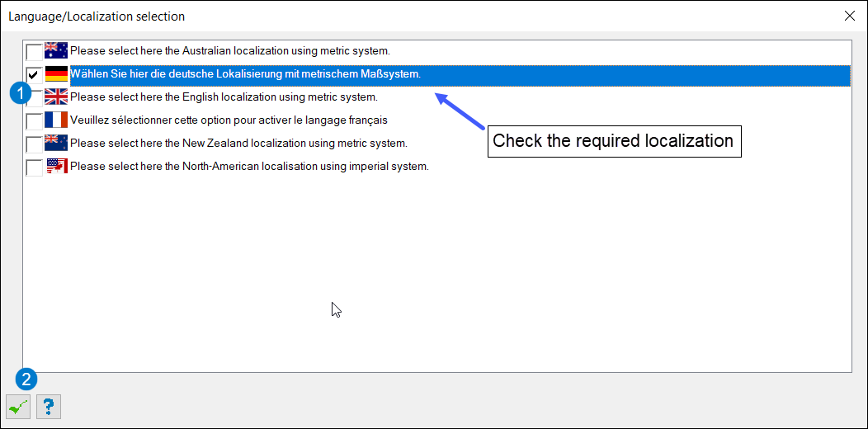
Task: Select the 'Wählen Sie hier die deutsche Lokalisierung' row
Action: [x=460, y=74]
